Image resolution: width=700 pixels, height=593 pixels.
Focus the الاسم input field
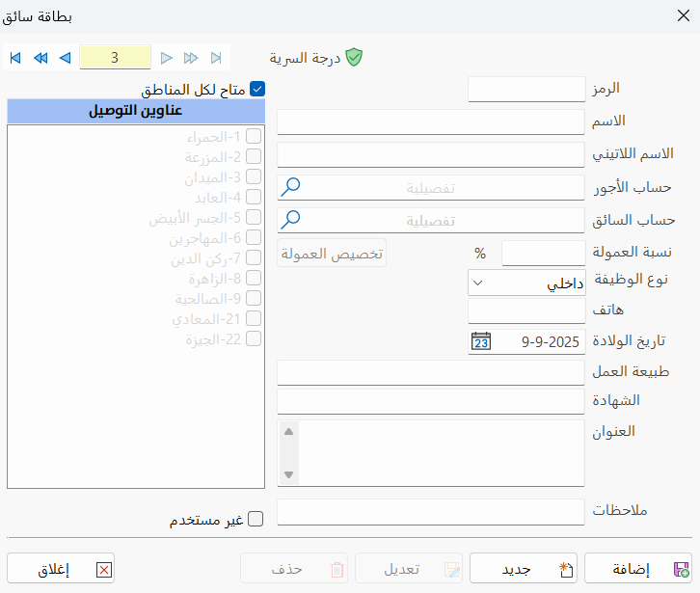(431, 121)
